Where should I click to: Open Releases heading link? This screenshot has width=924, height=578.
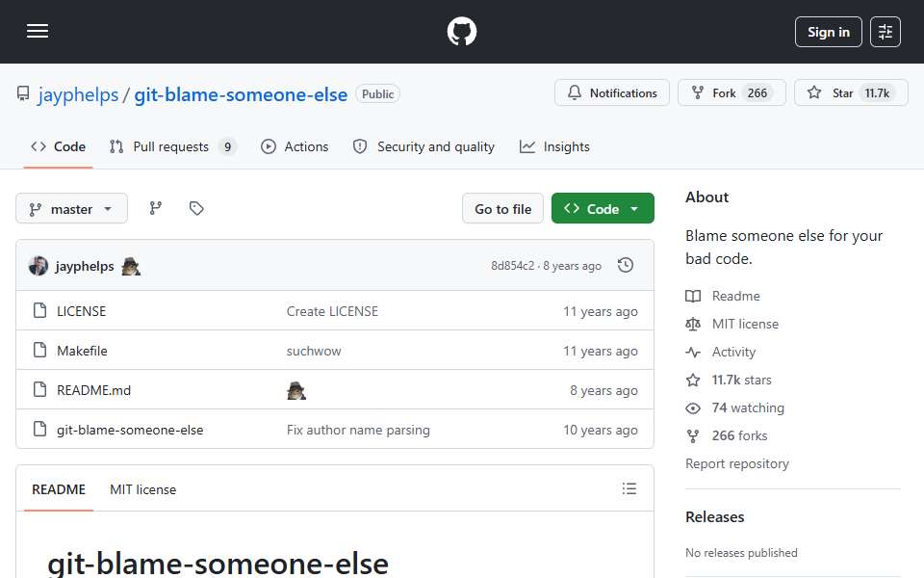click(714, 517)
